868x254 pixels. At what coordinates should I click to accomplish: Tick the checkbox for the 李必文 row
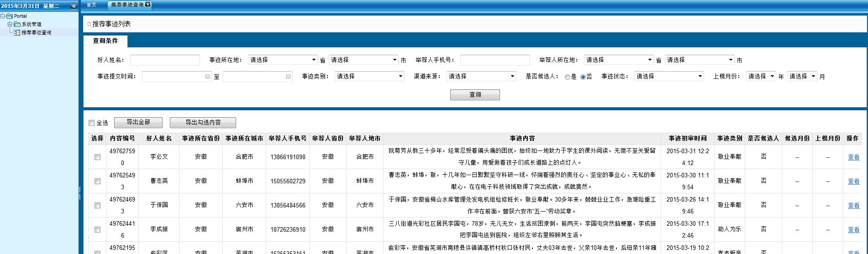pyautogui.click(x=97, y=157)
